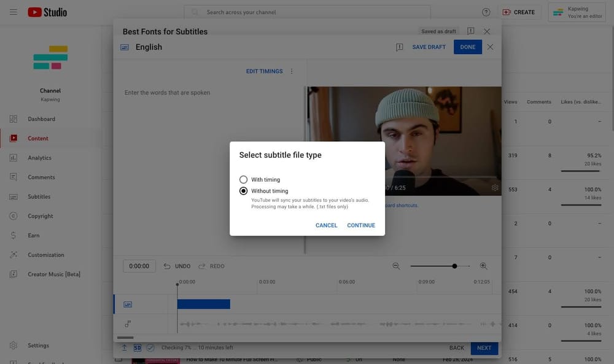The width and height of the screenshot is (614, 364).
Task: Open the video player settings gear
Action: 495,188
